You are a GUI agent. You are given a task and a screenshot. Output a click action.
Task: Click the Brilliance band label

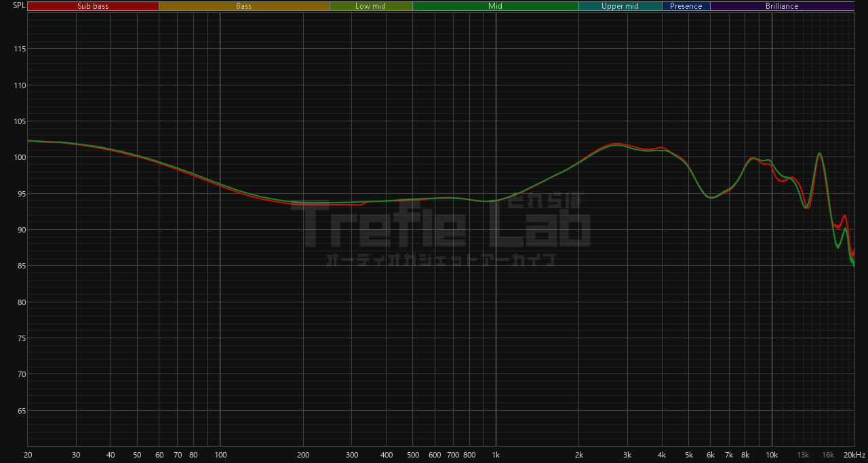[782, 6]
